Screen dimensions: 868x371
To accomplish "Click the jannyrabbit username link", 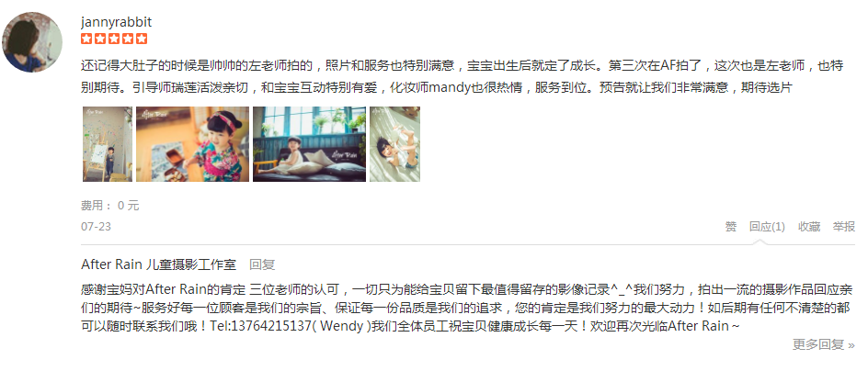I will 116,22.
